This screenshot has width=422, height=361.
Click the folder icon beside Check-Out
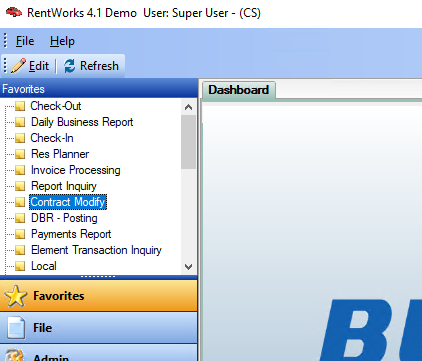[20, 106]
